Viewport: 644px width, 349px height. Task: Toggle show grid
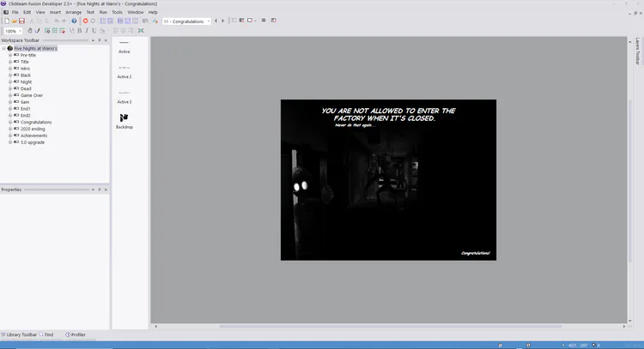(55, 31)
